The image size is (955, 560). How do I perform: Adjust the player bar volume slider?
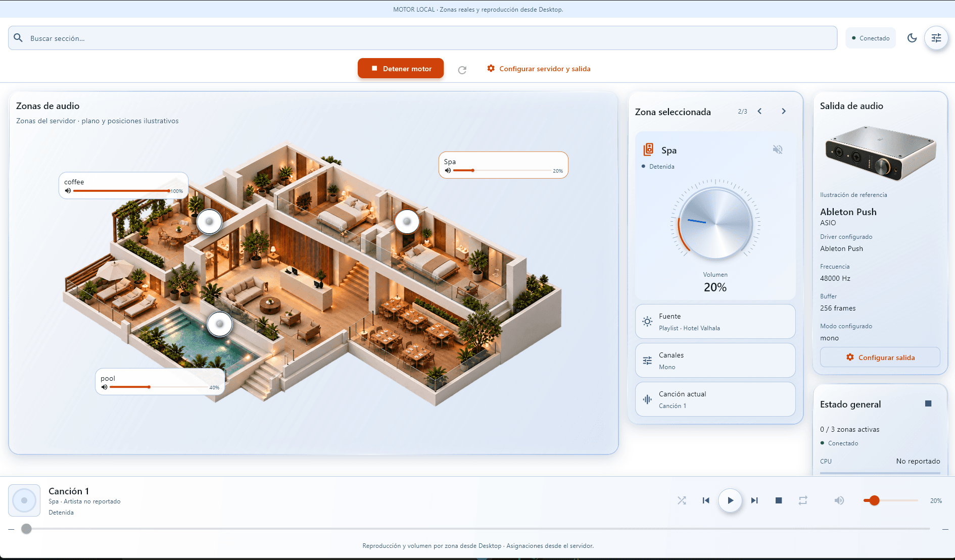[891, 500]
